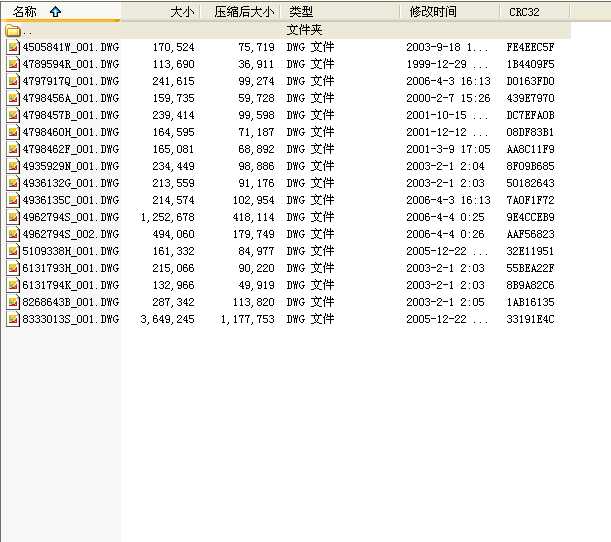
Task: Click size value 1,252,678
Action: pyautogui.click(x=168, y=217)
